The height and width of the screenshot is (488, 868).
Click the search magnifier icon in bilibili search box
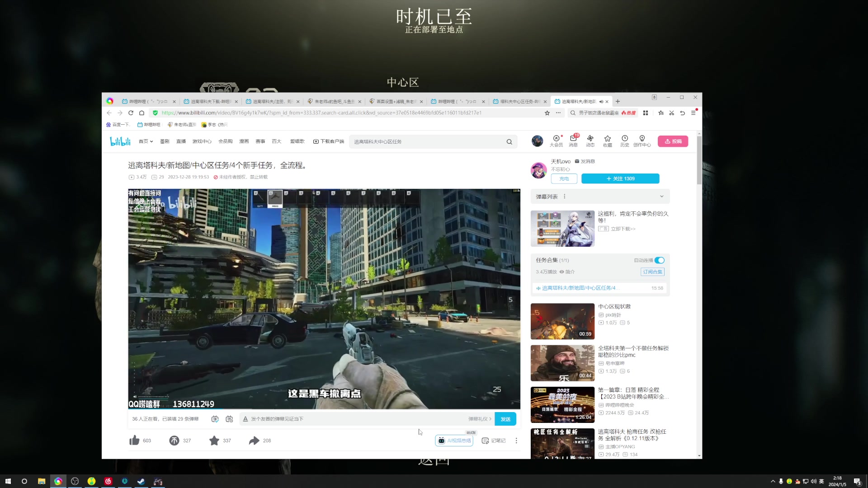pyautogui.click(x=509, y=142)
